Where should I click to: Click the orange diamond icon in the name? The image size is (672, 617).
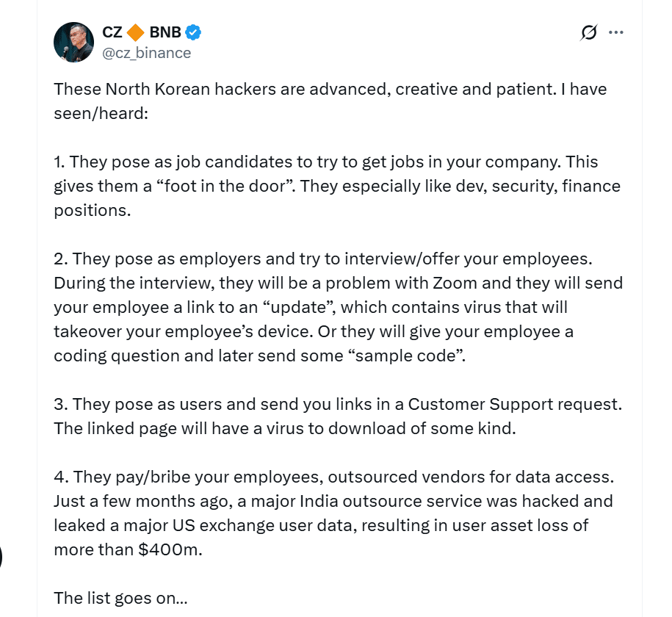[134, 32]
